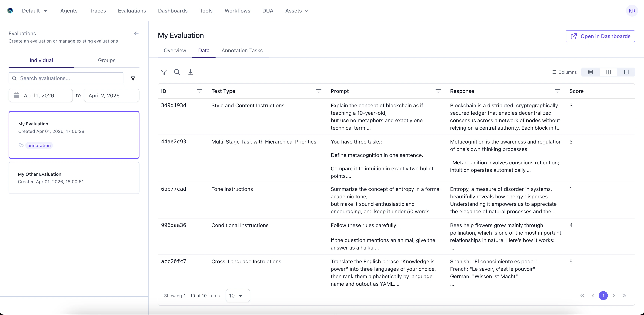Click Open in Dashboards
Image resolution: width=644 pixels, height=315 pixels.
click(600, 36)
